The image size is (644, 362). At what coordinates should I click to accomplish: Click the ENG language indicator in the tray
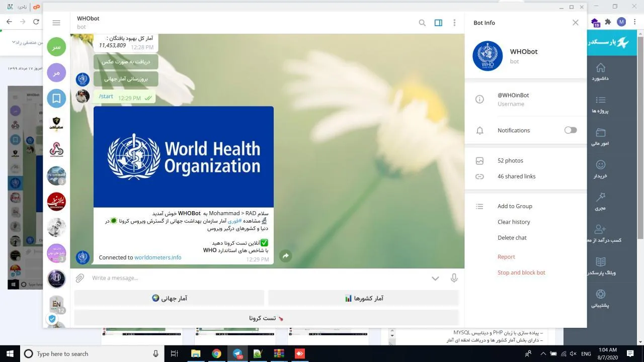pyautogui.click(x=586, y=354)
